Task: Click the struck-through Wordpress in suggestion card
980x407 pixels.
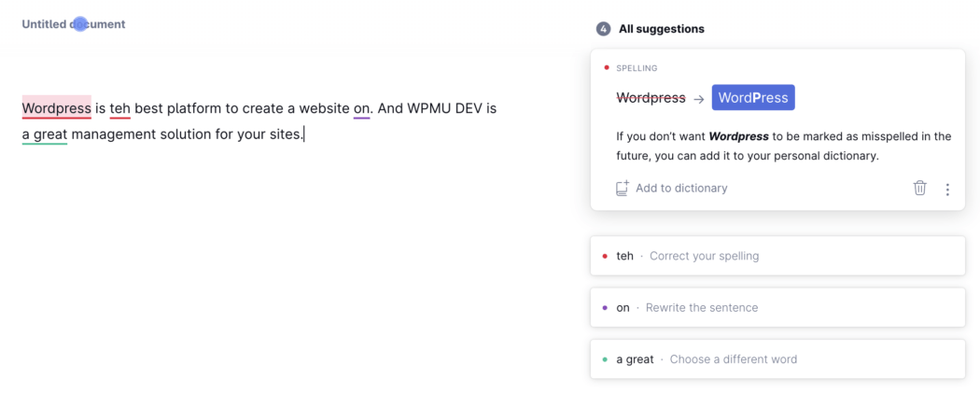Action: pyautogui.click(x=651, y=98)
